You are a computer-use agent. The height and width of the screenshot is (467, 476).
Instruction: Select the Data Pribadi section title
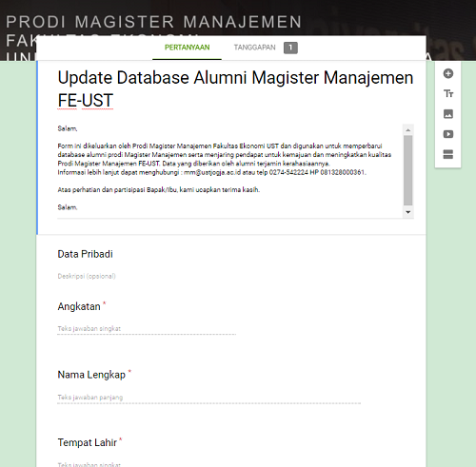(x=85, y=254)
